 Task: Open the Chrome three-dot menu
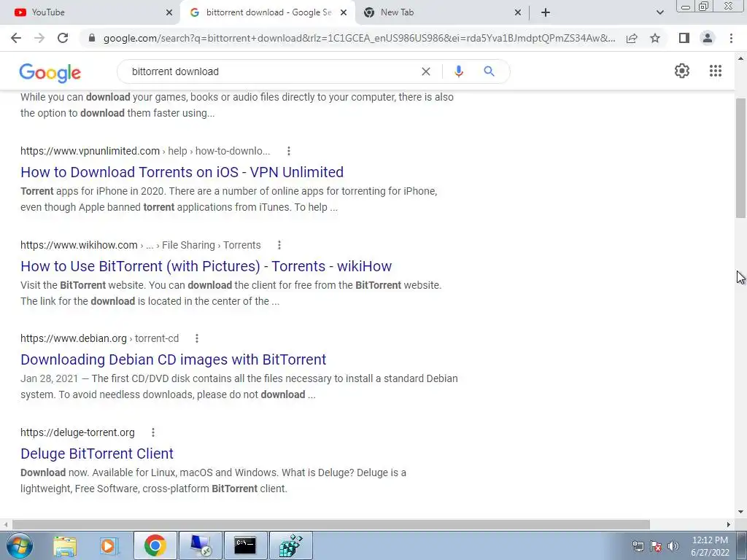(x=731, y=38)
